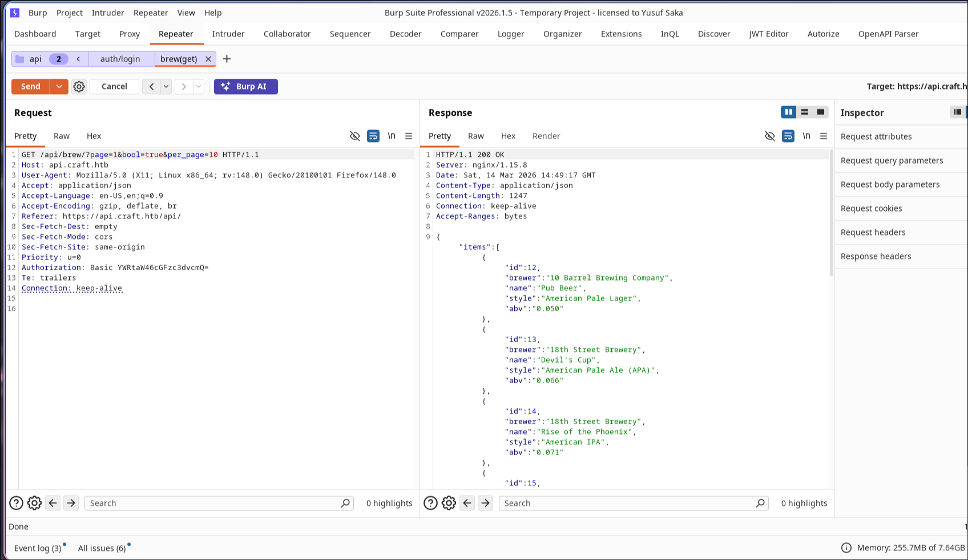Open search settings gear under Request panel
The height and width of the screenshot is (560, 968).
pyautogui.click(x=34, y=503)
